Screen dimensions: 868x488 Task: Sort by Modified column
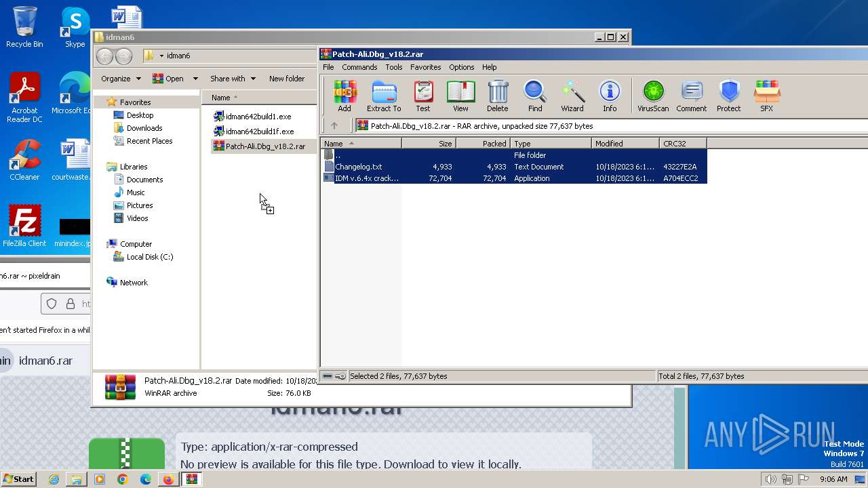[625, 143]
